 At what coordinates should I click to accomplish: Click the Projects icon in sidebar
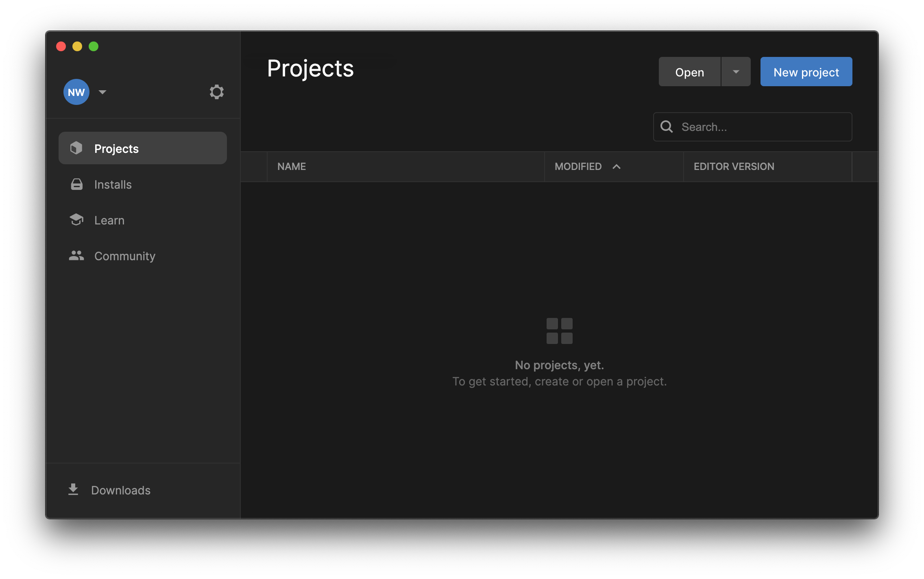coord(75,148)
